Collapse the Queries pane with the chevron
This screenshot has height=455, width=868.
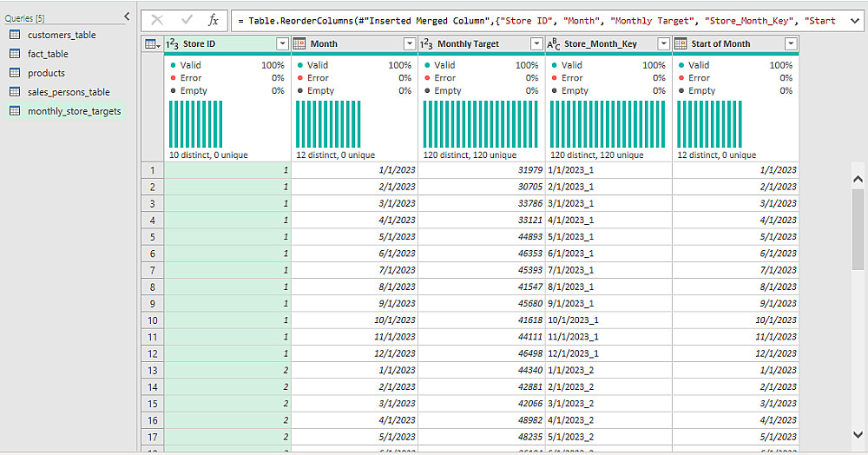click(x=127, y=16)
